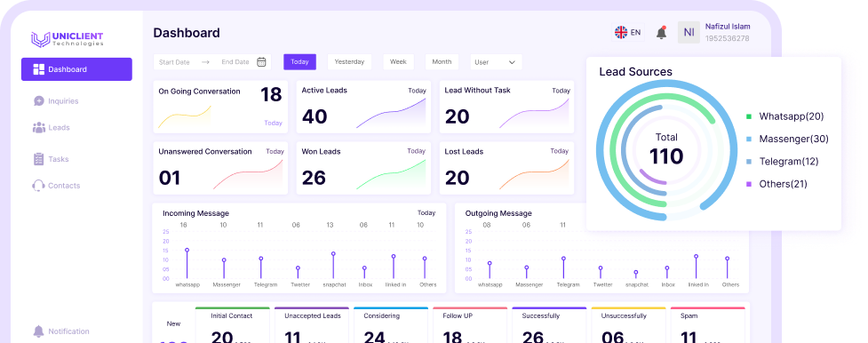Open the Initial Contact pipeline card
The height and width of the screenshot is (343, 868).
pyautogui.click(x=233, y=326)
